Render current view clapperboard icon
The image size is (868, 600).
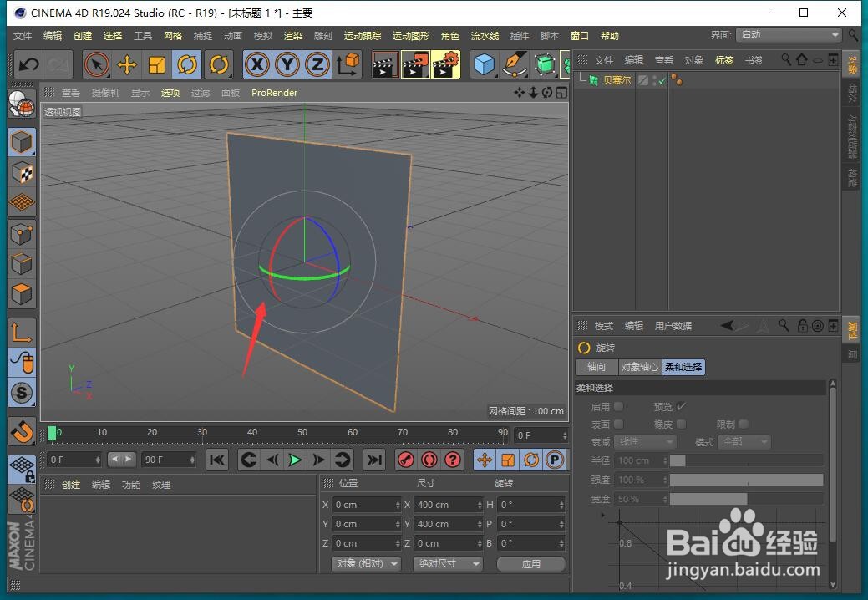[x=385, y=64]
